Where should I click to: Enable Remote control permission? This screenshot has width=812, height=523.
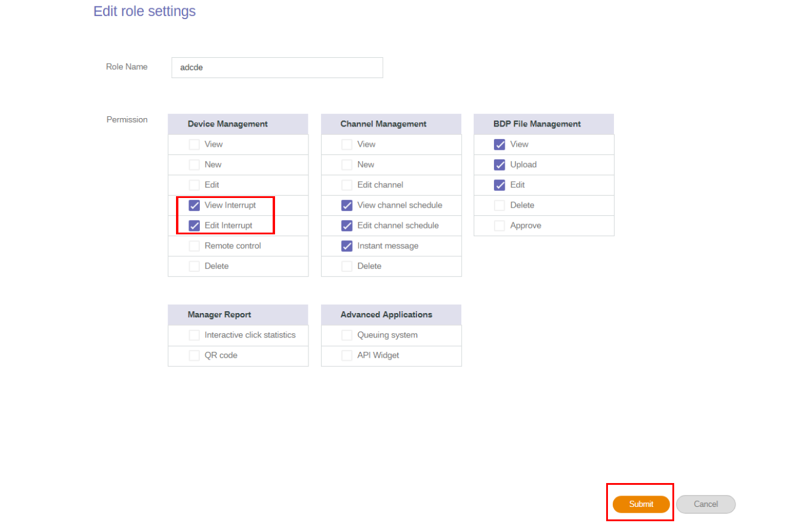(194, 246)
